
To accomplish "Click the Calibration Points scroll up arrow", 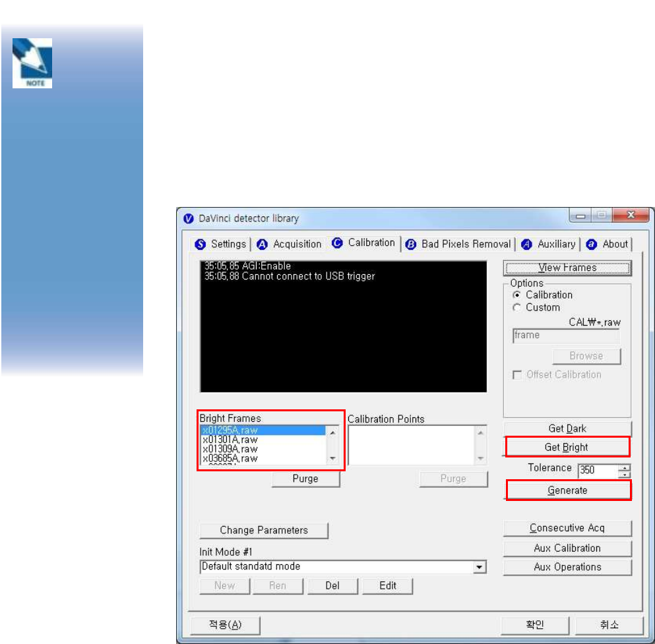I will click(x=480, y=432).
